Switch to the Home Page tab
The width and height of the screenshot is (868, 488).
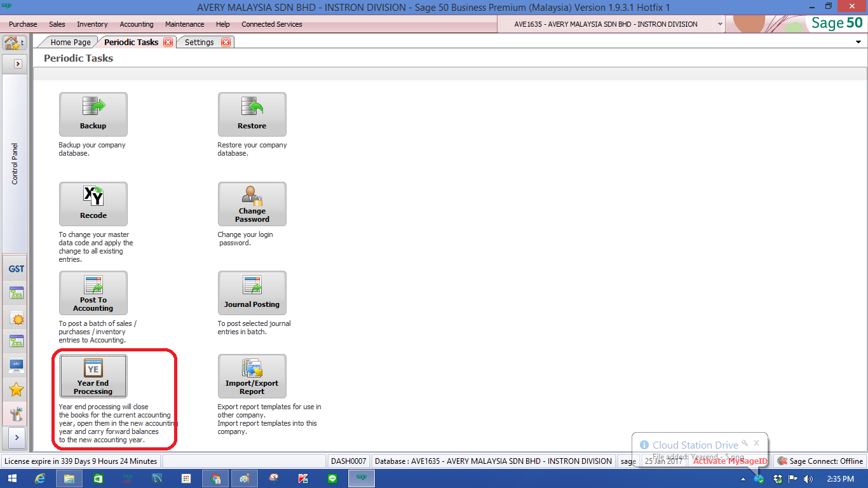[x=71, y=43]
